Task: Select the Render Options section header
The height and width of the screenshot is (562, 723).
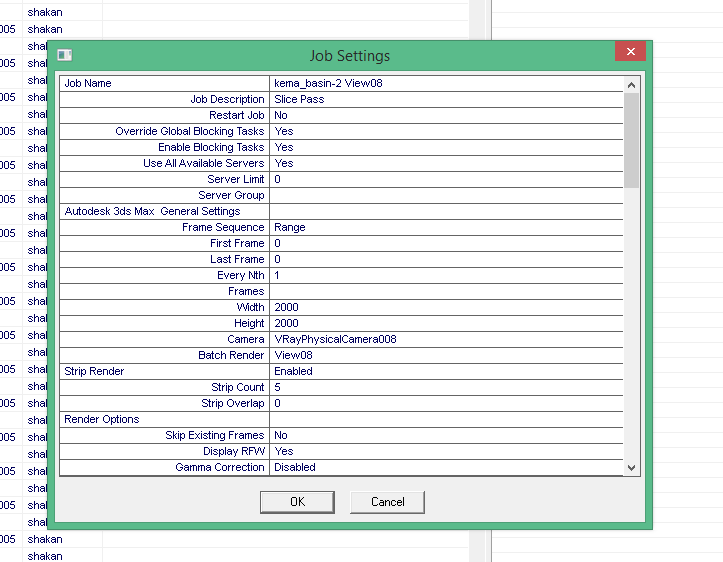Action: (x=102, y=419)
